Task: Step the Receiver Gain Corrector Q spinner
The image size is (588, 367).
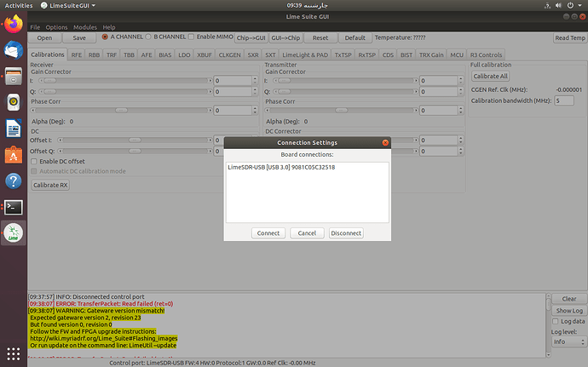Action: 255,91
